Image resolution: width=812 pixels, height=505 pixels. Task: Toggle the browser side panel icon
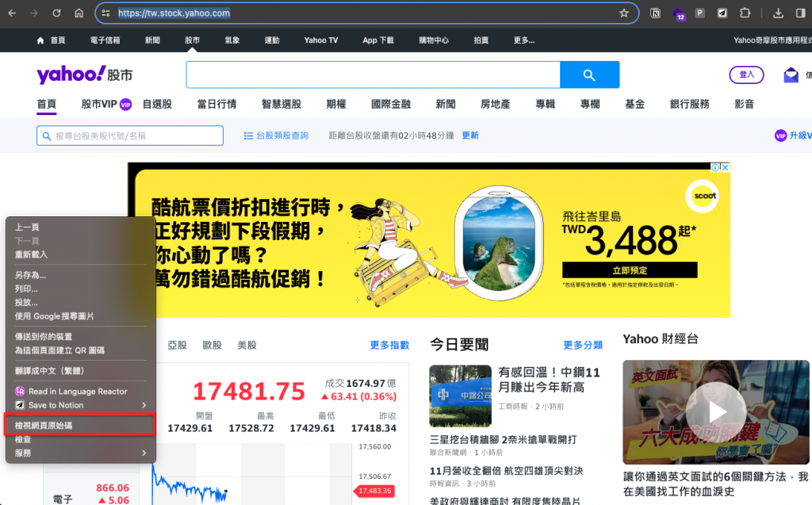(x=801, y=13)
